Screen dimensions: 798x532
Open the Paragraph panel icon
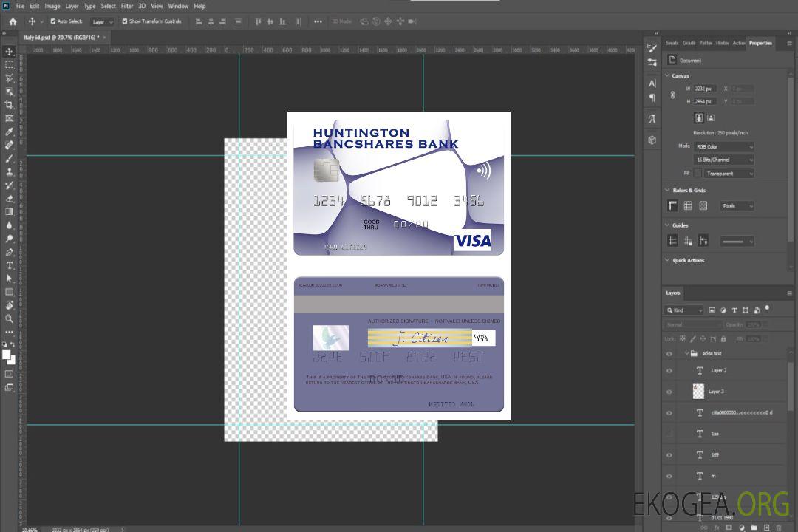click(652, 98)
